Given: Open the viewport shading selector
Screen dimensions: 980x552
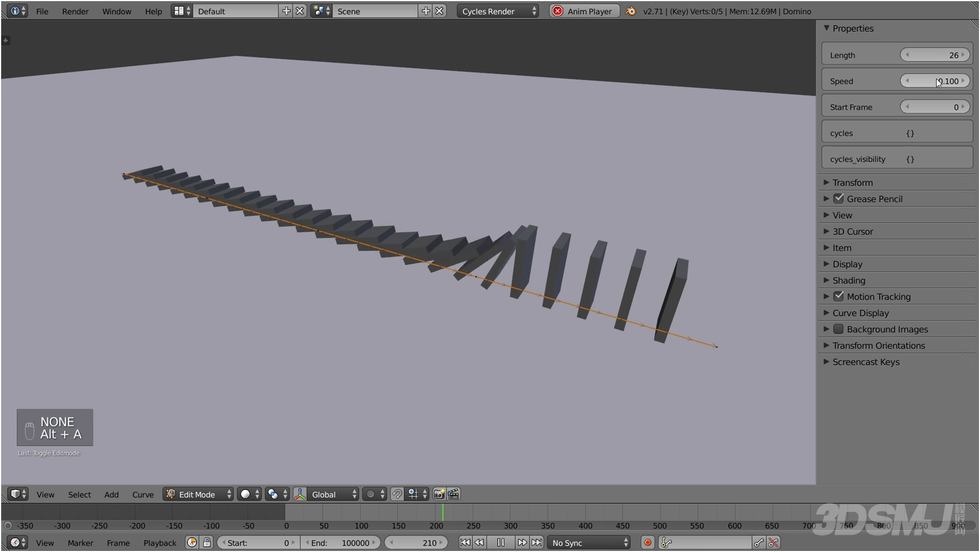Looking at the screenshot, I should tap(249, 494).
